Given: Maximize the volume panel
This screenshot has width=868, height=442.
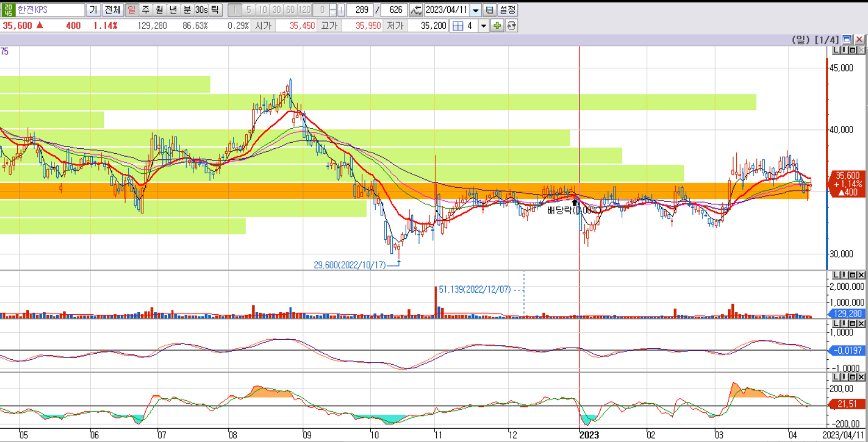Looking at the screenshot, I should point(852,275).
